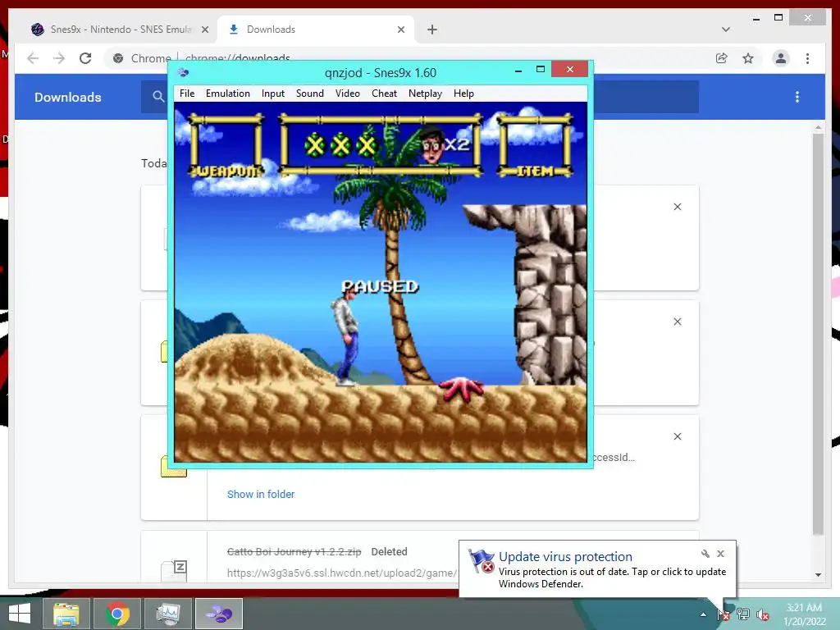Open Chrome's three-dot main menu
The image size is (840, 630).
pos(807,58)
